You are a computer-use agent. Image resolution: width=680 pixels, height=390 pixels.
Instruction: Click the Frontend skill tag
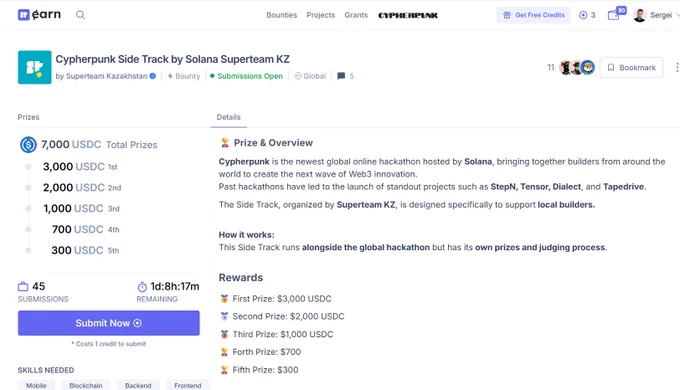pyautogui.click(x=188, y=385)
